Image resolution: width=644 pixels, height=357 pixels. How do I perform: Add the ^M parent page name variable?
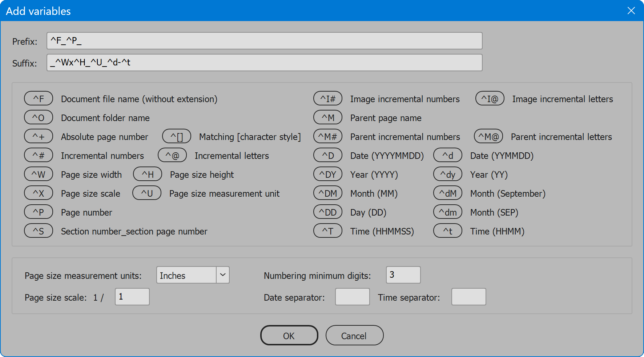coord(328,117)
